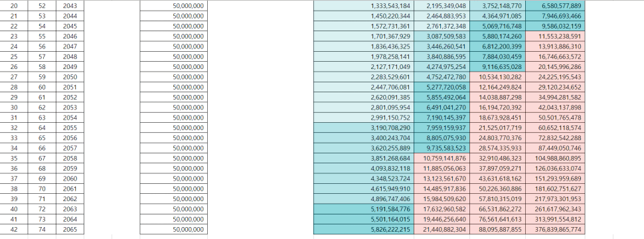
Task: Select the 50,000,000 cell in the 2065 row
Action: (x=174, y=229)
